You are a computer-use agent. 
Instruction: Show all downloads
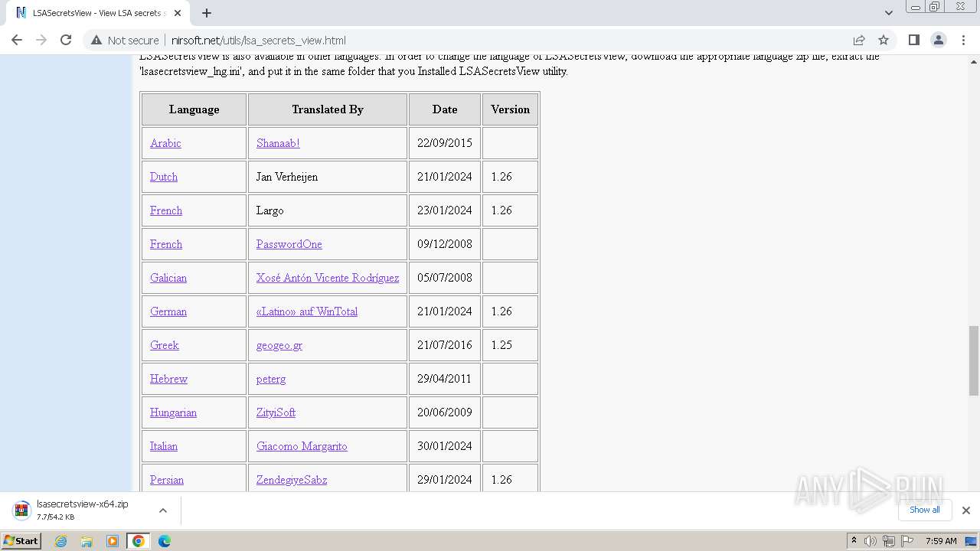[x=925, y=510]
